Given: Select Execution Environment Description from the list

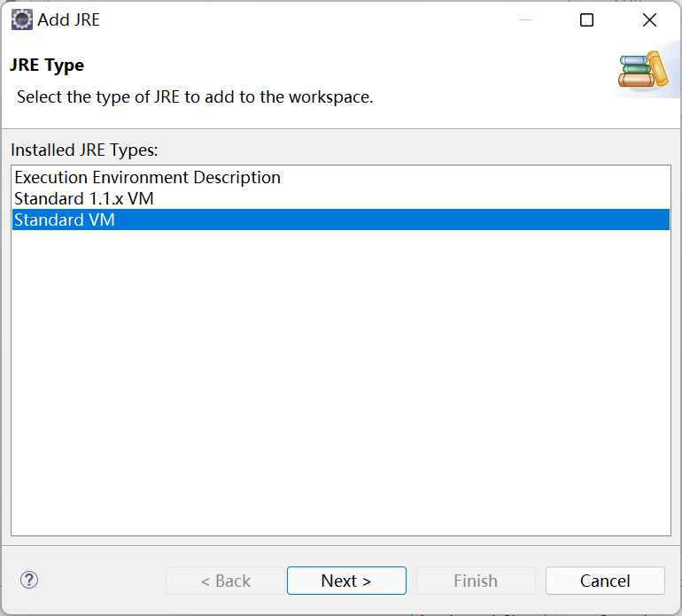Looking at the screenshot, I should click(147, 177).
